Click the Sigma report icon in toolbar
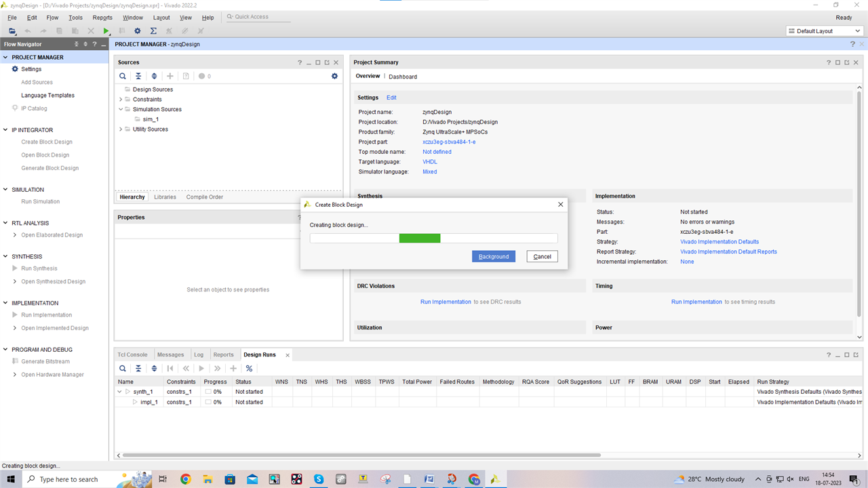 coord(153,31)
